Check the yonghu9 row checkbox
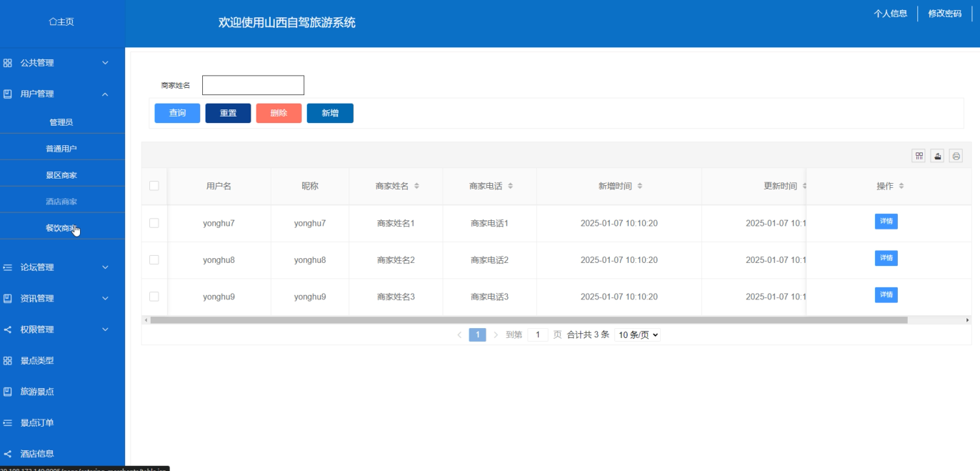Viewport: 980px width, 471px height. (154, 297)
